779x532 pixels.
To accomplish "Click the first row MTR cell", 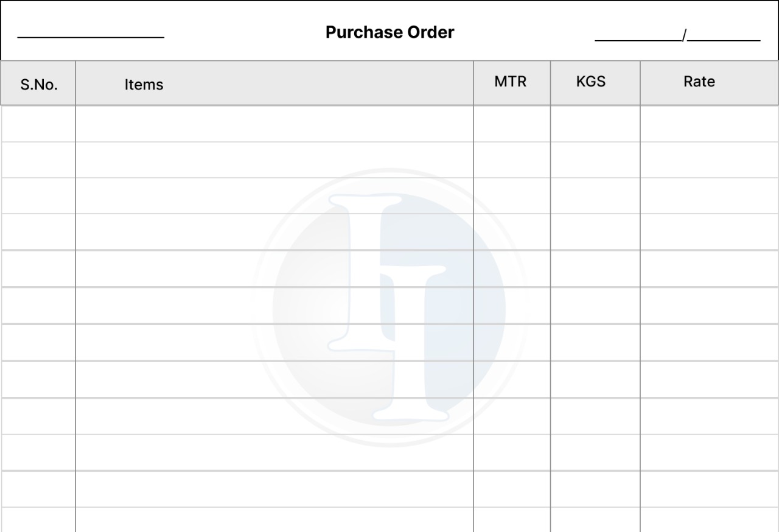I will (x=511, y=124).
